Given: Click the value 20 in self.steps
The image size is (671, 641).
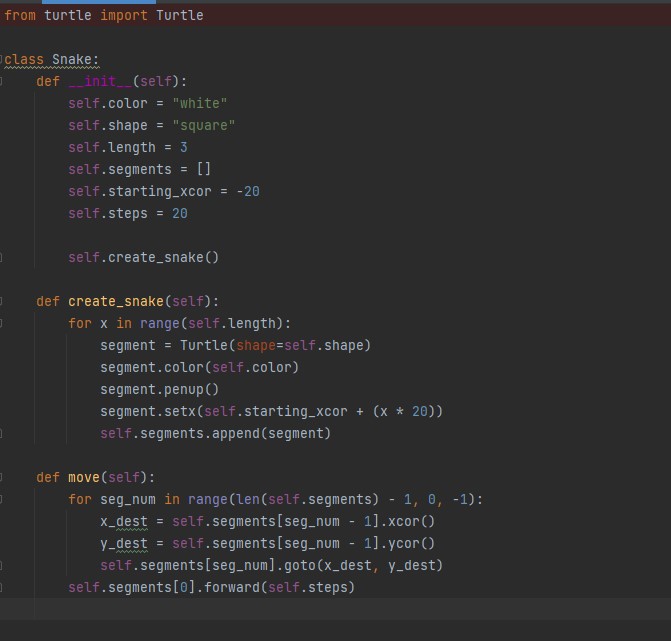Looking at the screenshot, I should [180, 214].
